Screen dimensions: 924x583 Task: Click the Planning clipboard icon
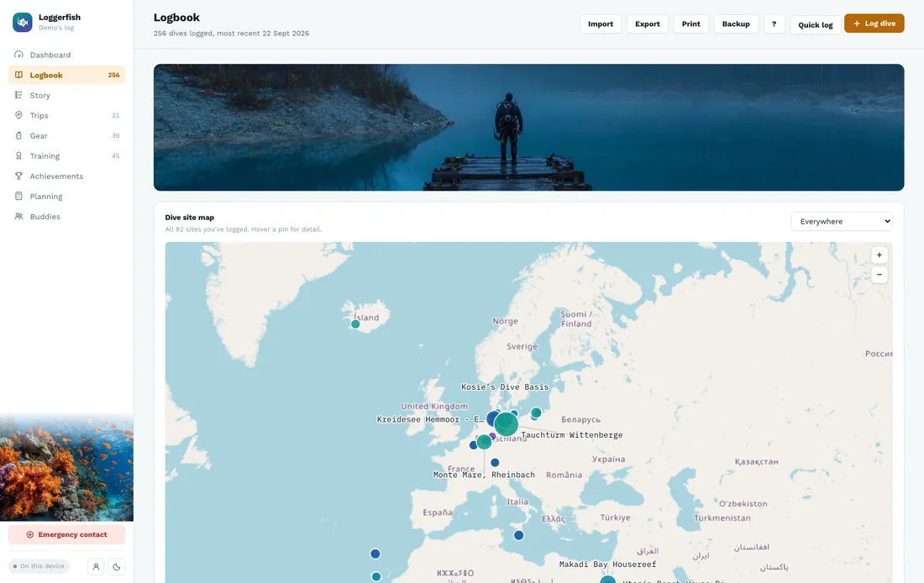coord(18,197)
